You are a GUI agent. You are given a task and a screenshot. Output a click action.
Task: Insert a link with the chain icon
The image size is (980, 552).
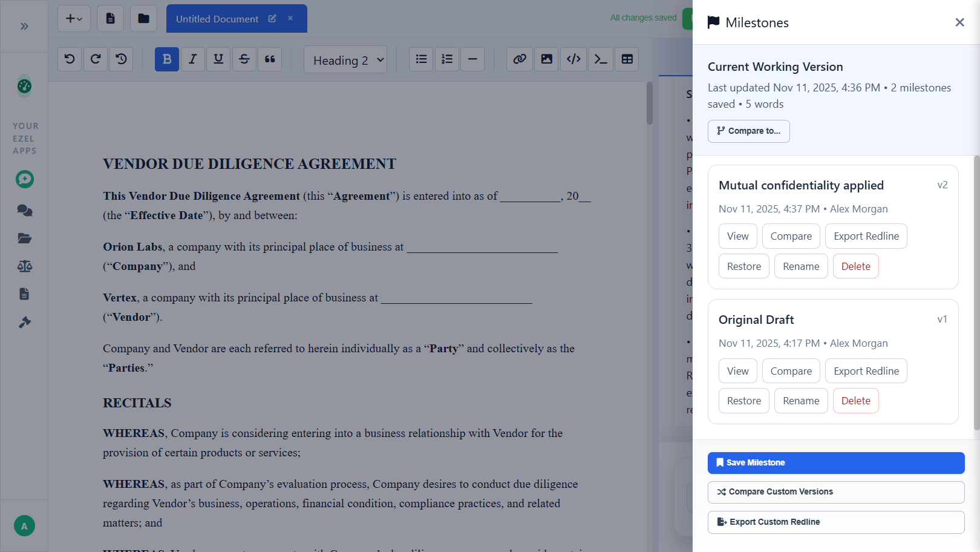pyautogui.click(x=519, y=59)
